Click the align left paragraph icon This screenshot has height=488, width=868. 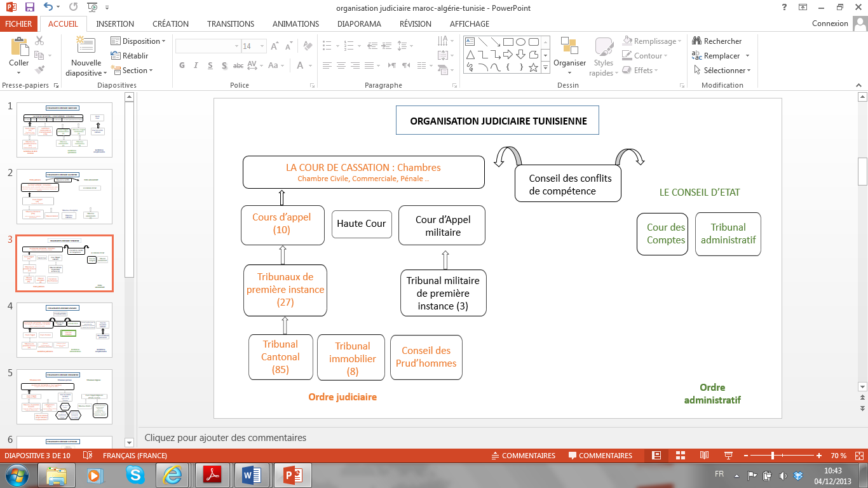(327, 65)
